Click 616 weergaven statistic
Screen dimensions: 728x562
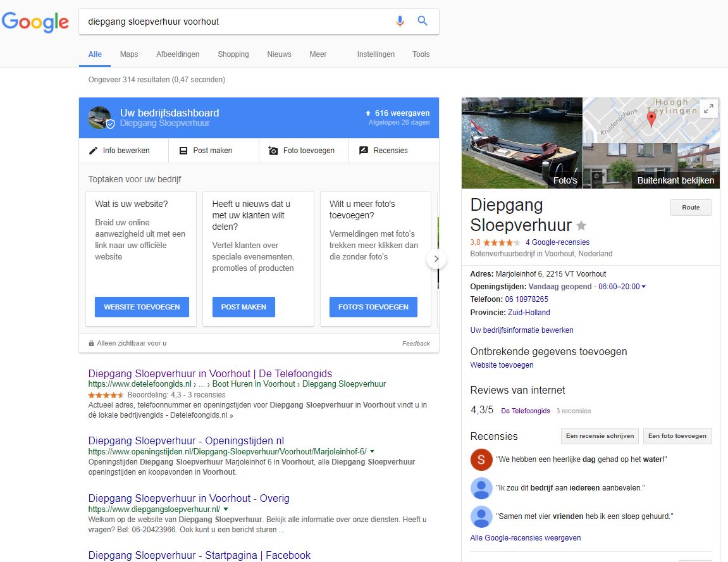pos(398,113)
